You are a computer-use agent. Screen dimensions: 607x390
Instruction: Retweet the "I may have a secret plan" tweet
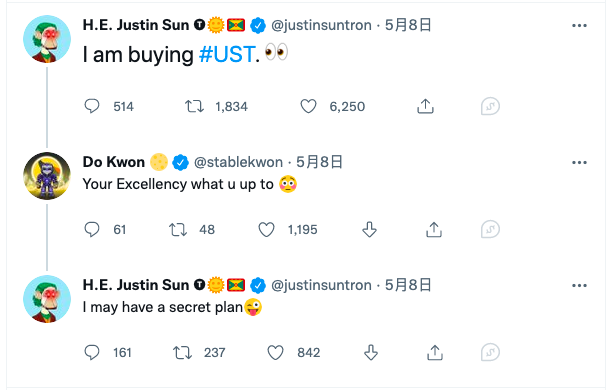point(182,352)
